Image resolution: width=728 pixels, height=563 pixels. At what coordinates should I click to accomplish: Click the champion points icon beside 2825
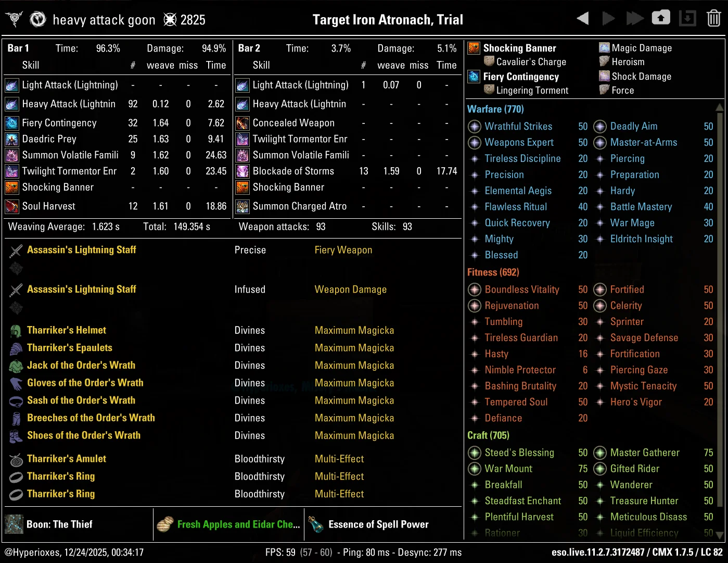[x=170, y=20]
